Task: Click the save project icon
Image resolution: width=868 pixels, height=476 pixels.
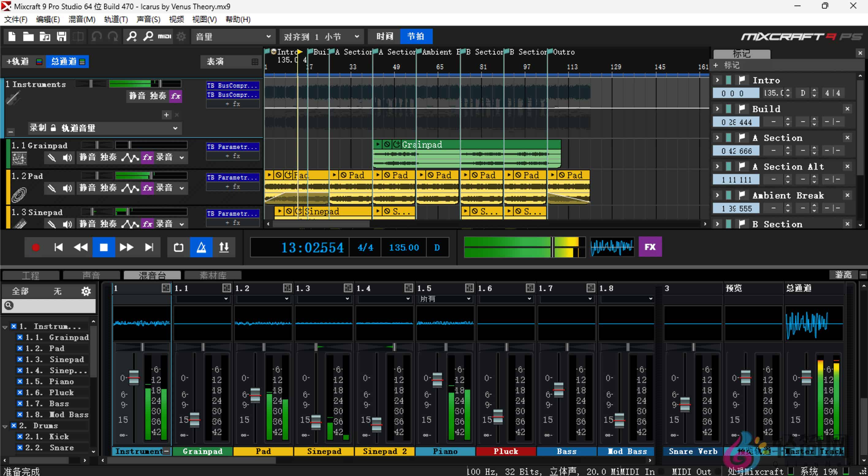Action: click(62, 36)
